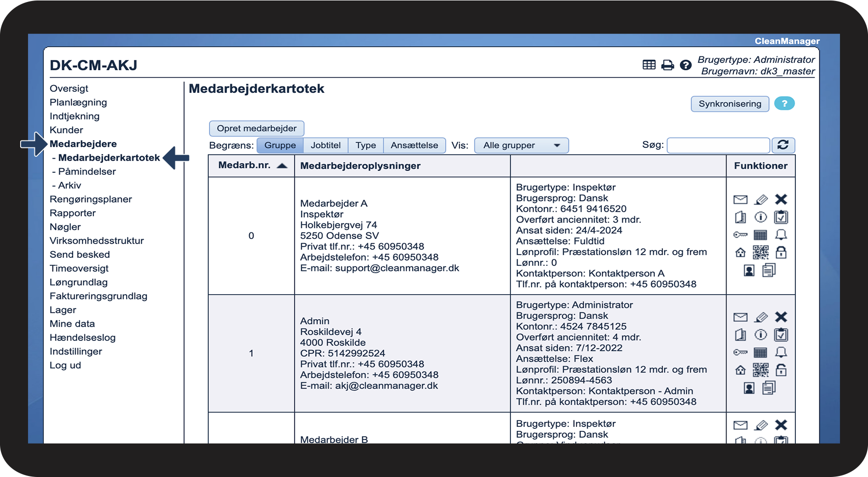This screenshot has height=477, width=868.
Task: Click the key icon for Admin employee
Action: [740, 352]
